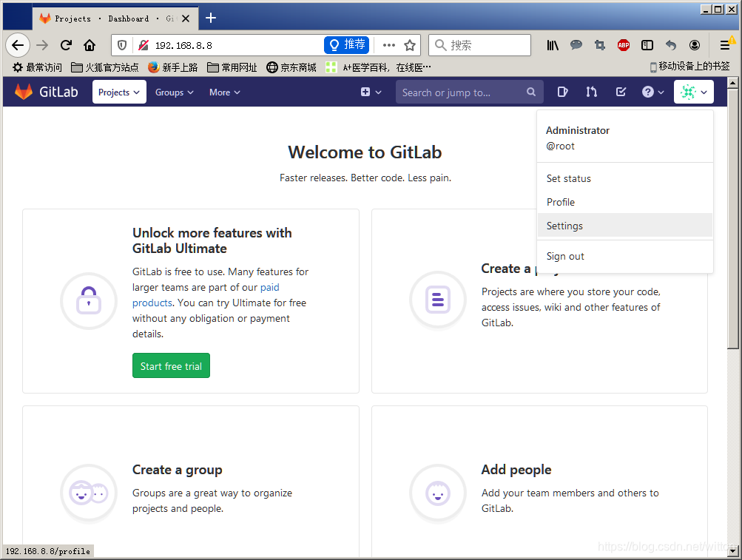This screenshot has height=560, width=742.
Task: Open the Issues icon in navbar
Action: pos(562,92)
